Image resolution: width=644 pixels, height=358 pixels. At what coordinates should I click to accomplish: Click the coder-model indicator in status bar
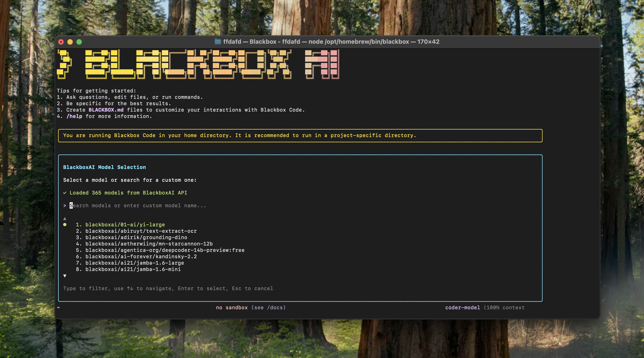point(462,307)
